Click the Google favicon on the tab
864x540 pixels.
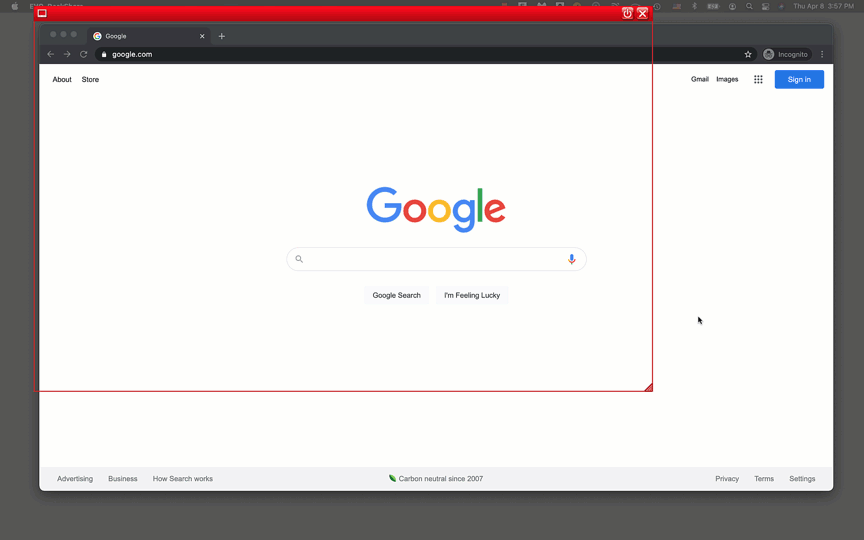[98, 36]
